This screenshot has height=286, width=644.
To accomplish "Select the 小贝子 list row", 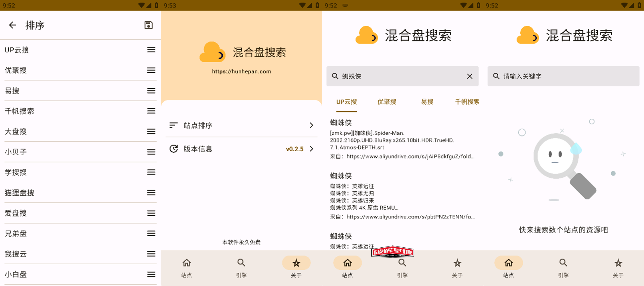I will [x=80, y=152].
